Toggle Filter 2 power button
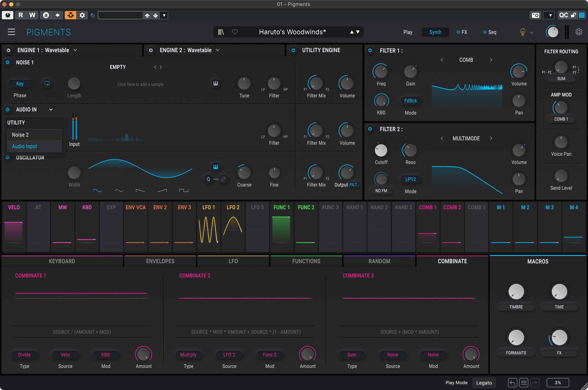The image size is (588, 390). point(370,129)
